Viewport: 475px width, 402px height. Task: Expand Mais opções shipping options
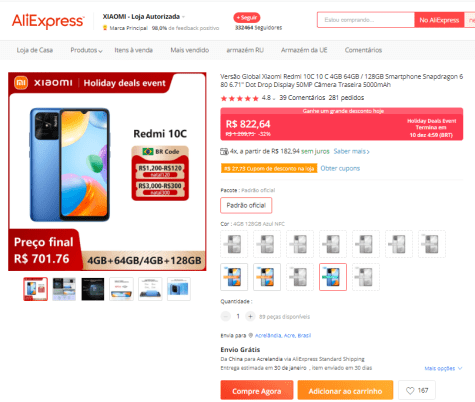pyautogui.click(x=443, y=368)
